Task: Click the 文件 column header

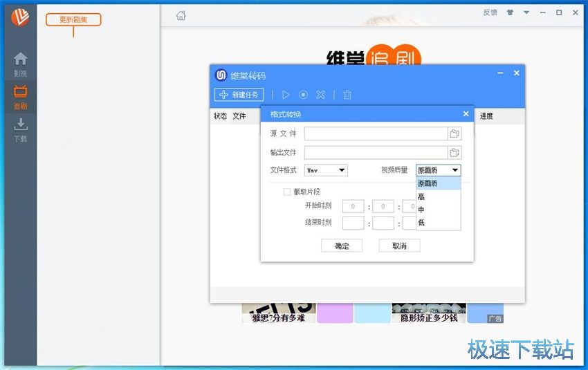Action: click(x=239, y=116)
